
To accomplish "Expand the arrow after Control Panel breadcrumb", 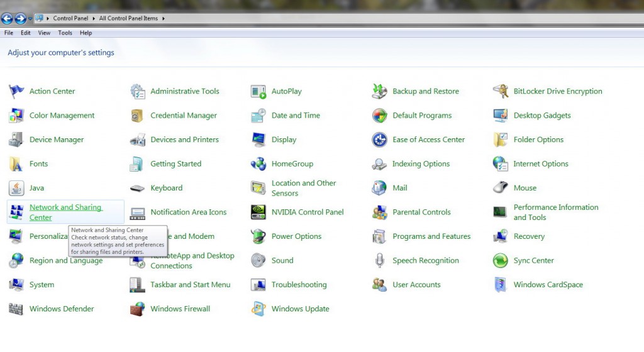I will (94, 18).
